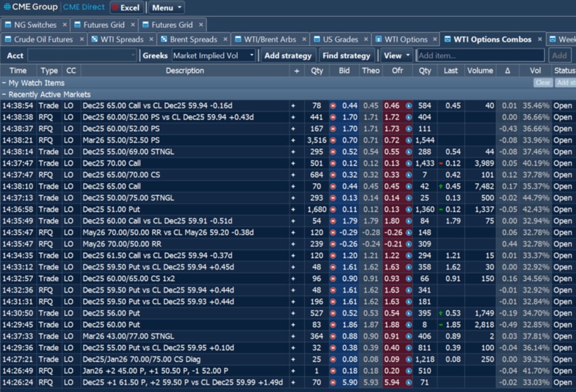
Task: Close the Crude Oil Futures tab
Action: tap(81, 39)
